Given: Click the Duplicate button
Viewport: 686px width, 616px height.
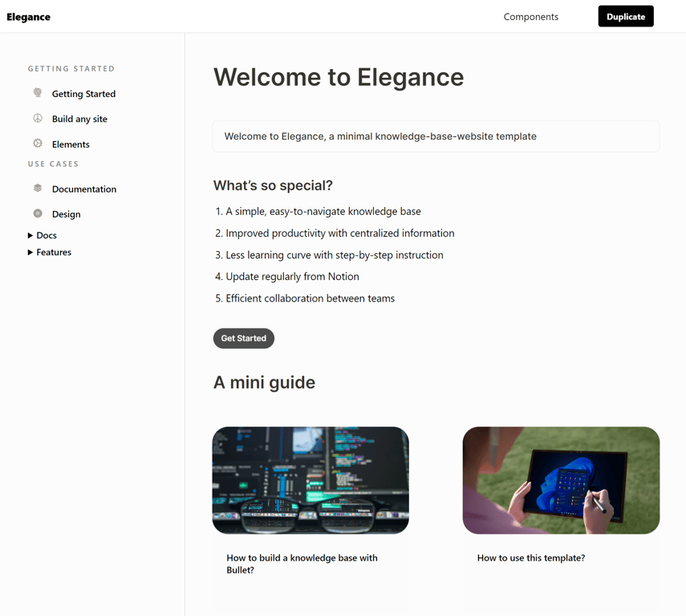Looking at the screenshot, I should (x=626, y=15).
